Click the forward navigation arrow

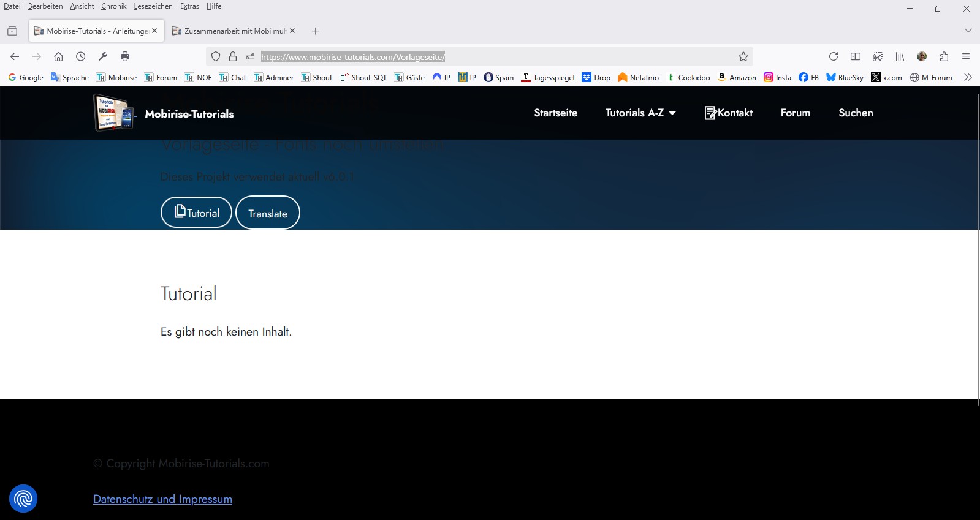(x=37, y=56)
